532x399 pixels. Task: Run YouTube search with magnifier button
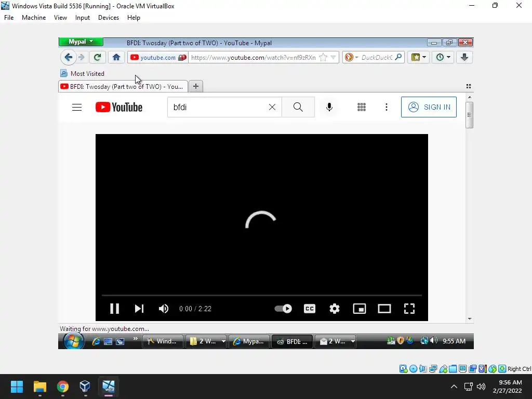[x=298, y=107]
